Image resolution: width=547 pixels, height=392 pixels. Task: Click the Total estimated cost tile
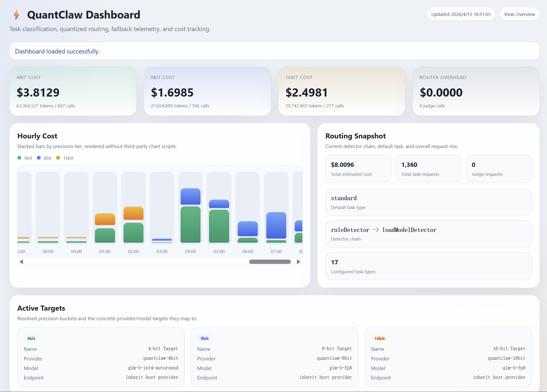point(358,168)
